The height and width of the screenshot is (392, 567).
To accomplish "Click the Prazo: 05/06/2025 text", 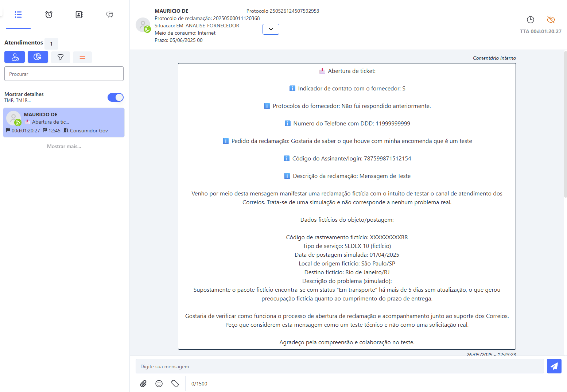I will click(179, 40).
